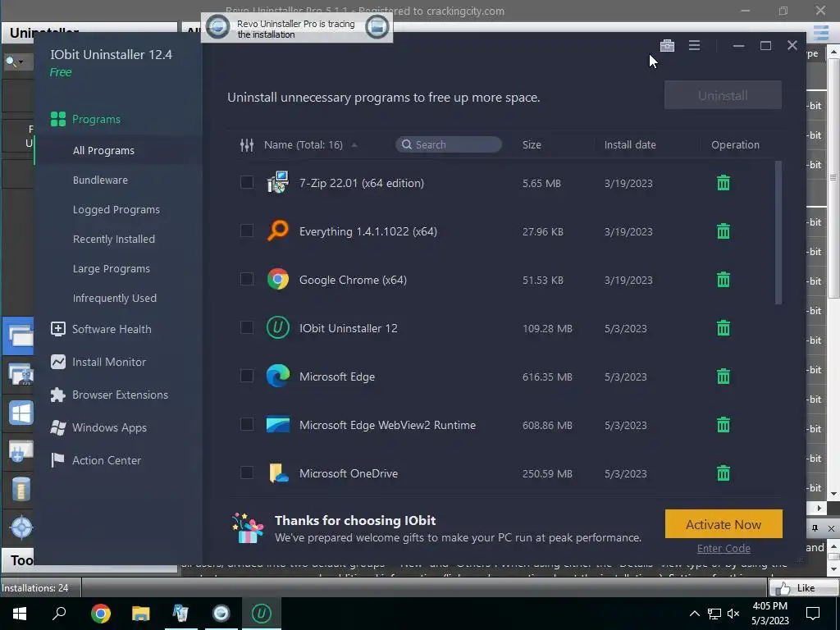Click the list filter settings icon
The width and height of the screenshot is (840, 630).
click(246, 144)
